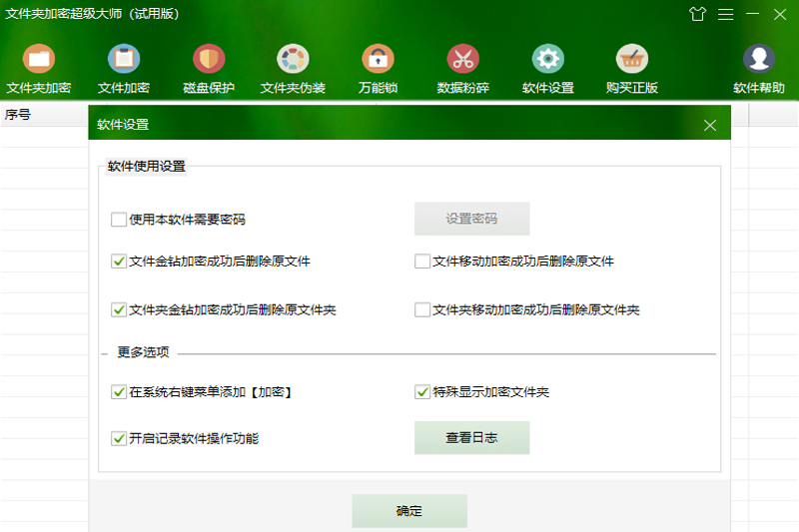Open the title bar hamburger menu
799x532 pixels.
(x=726, y=14)
